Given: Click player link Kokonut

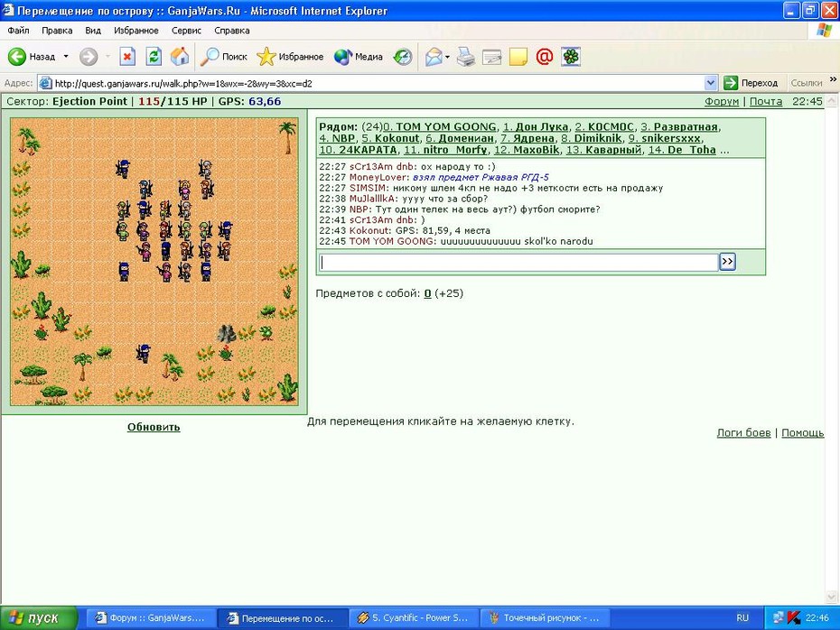Looking at the screenshot, I should (x=390, y=138).
